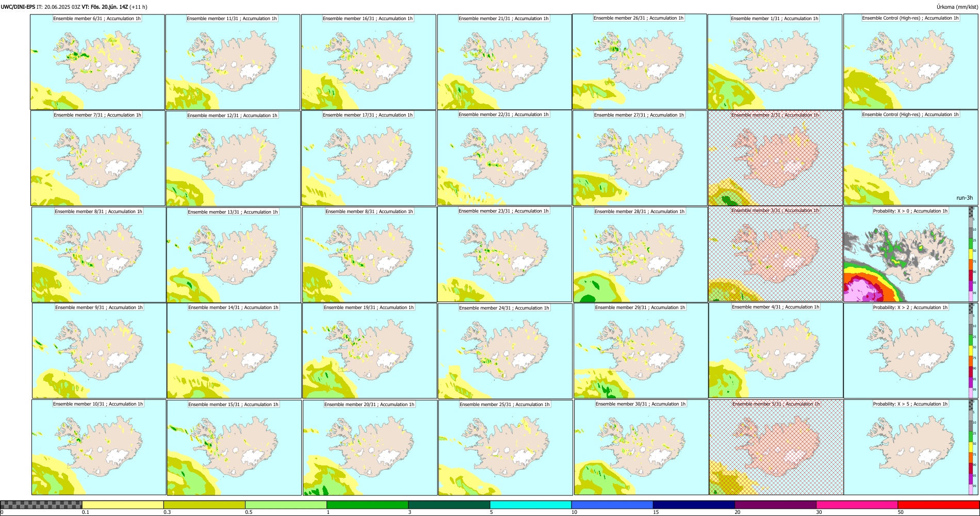Viewport: 980px width, 516px height.
Task: Click the 'Ensemble member 10/31' title label
Action: [x=98, y=404]
